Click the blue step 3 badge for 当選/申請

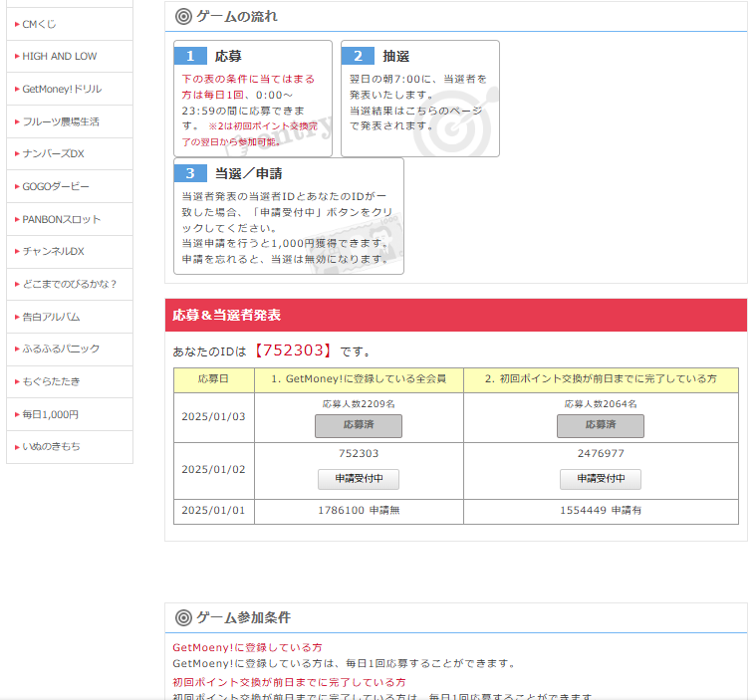(190, 173)
